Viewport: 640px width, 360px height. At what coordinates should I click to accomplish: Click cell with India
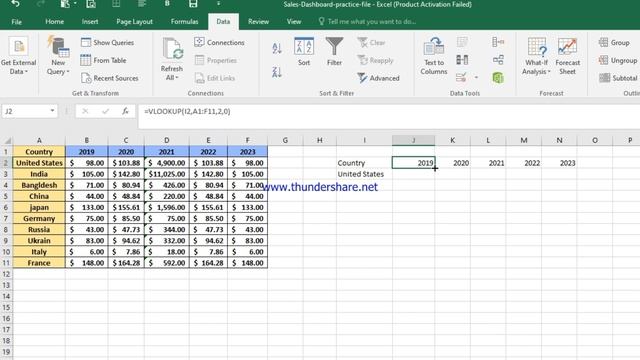[x=39, y=174]
